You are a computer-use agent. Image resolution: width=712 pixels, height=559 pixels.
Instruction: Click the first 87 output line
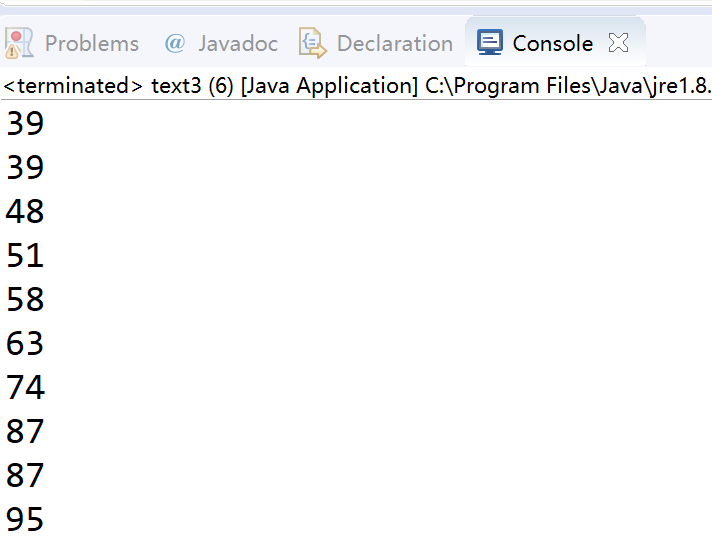(x=25, y=431)
